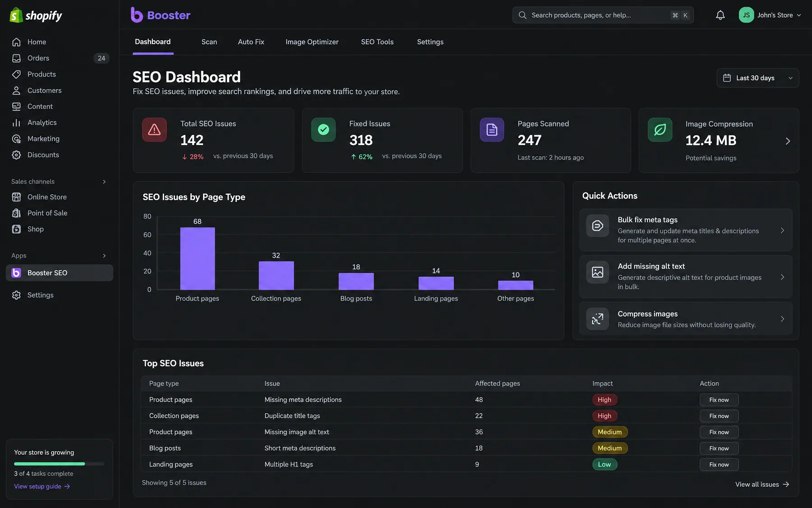Click Fix now for Multiple H1 tags
Viewport: 812px width, 508px height.
(x=719, y=464)
